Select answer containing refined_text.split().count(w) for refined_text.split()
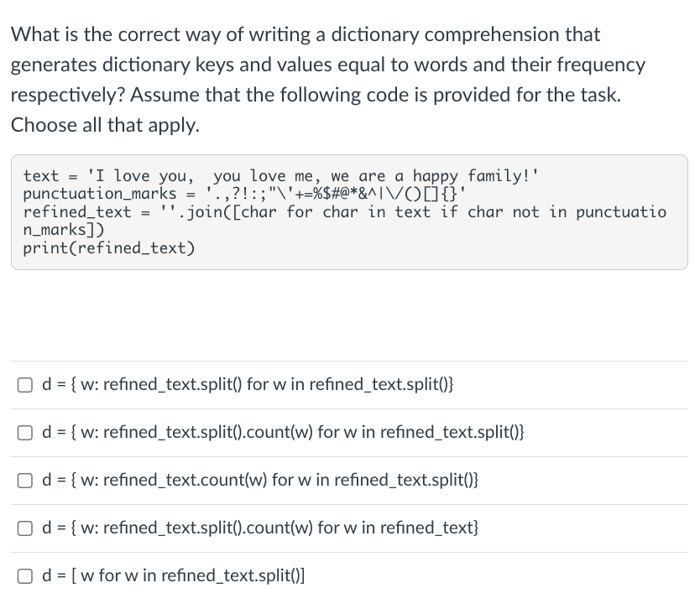Image resolution: width=700 pixels, height=614 pixels. pos(285,432)
